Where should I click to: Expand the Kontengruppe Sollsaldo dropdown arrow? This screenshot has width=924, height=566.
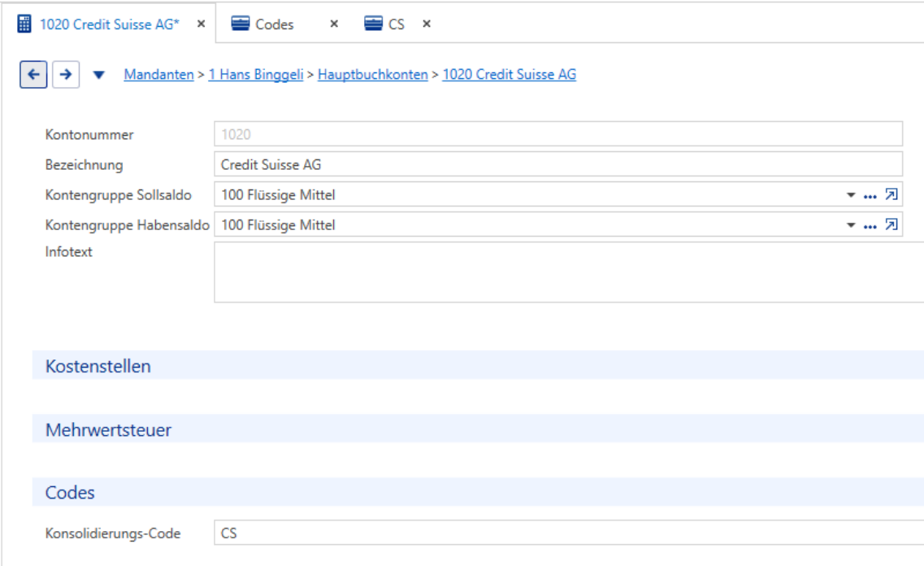click(851, 195)
